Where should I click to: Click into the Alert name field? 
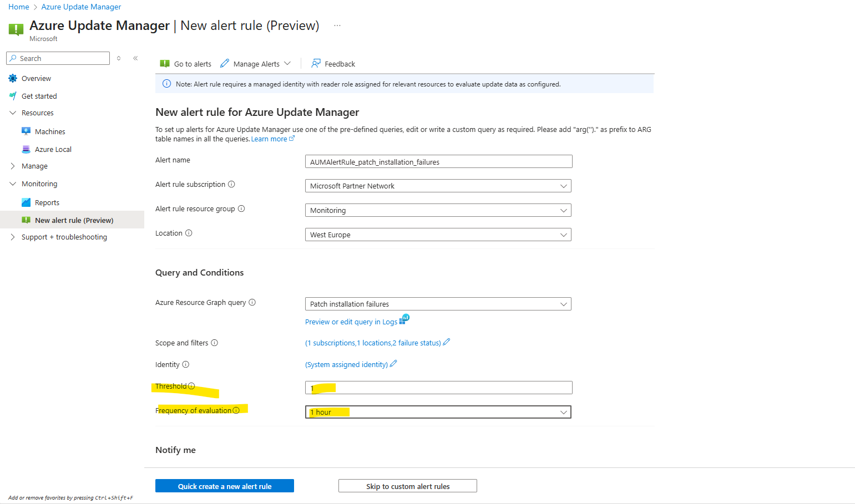[x=439, y=161]
